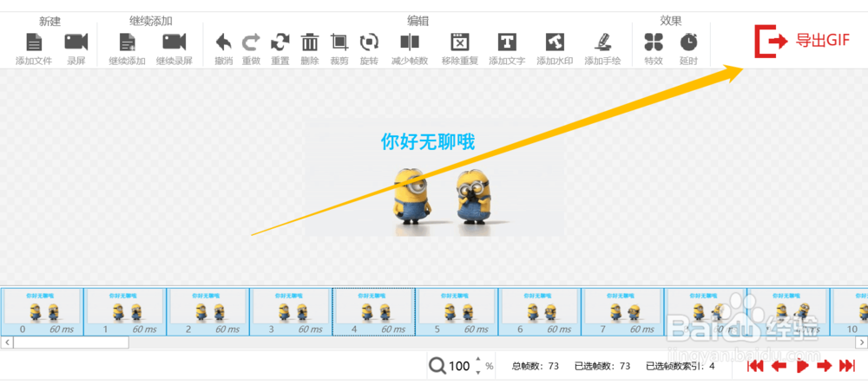This screenshot has height=385, width=868.
Task: Delete frames with the 删除 trash icon
Action: [310, 42]
